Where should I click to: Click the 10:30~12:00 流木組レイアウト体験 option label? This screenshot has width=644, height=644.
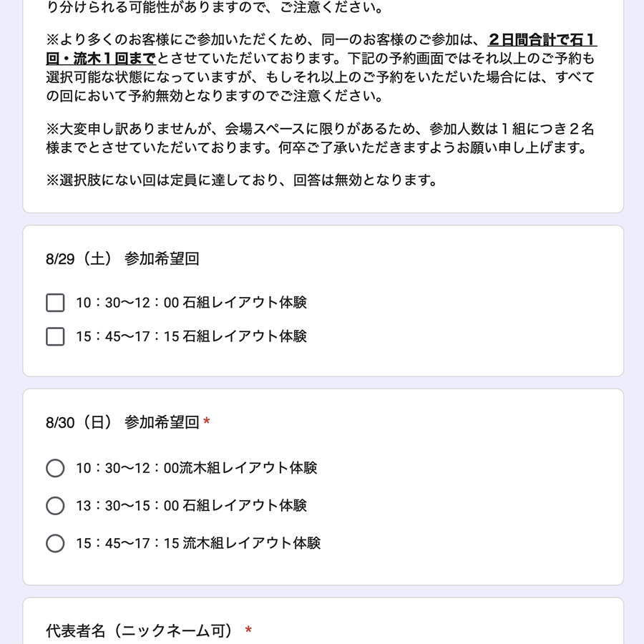click(196, 468)
